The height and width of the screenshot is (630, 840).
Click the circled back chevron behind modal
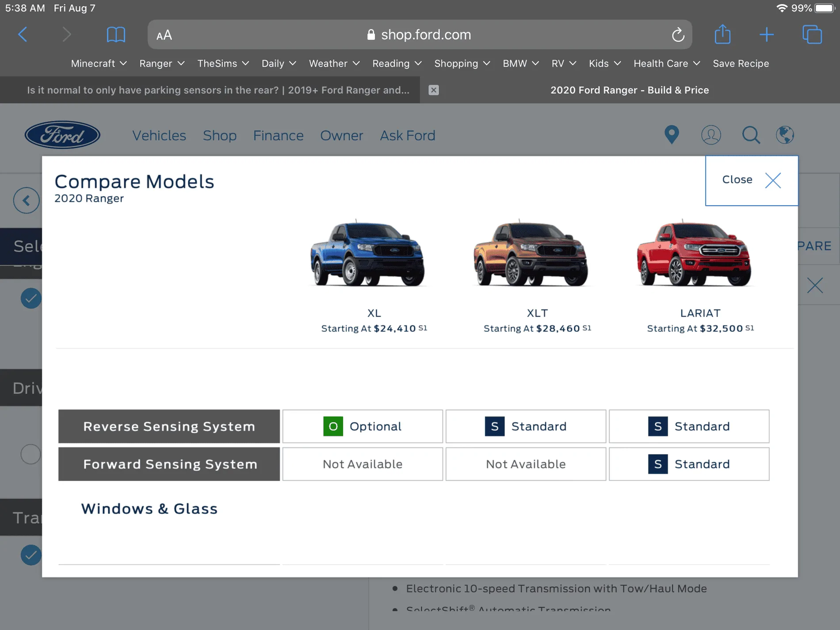(x=26, y=200)
